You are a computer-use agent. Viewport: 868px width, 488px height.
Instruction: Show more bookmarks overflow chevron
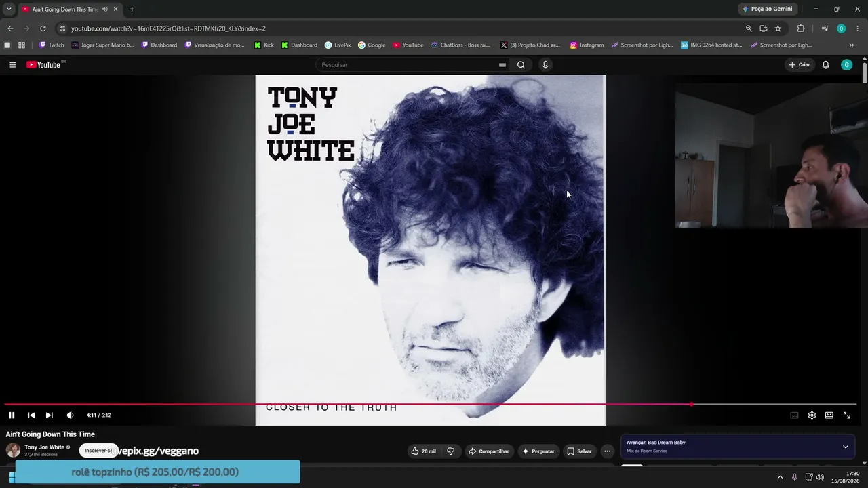pos(852,45)
